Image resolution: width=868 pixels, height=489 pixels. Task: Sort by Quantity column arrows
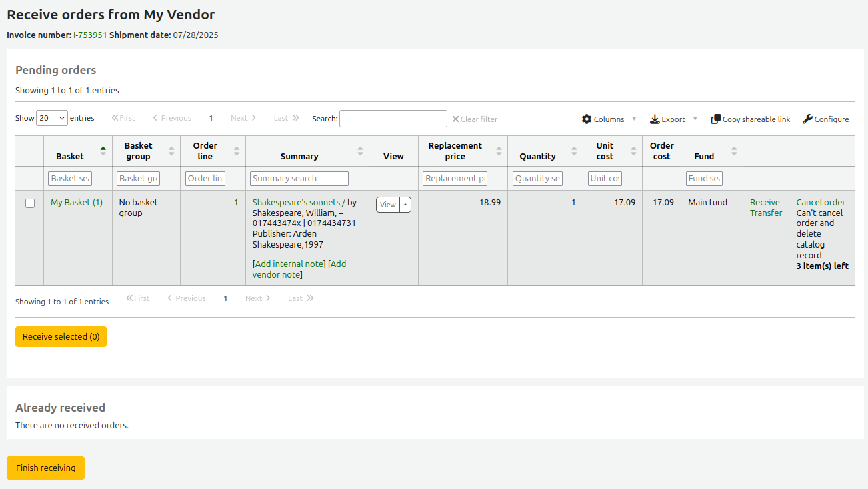click(574, 151)
